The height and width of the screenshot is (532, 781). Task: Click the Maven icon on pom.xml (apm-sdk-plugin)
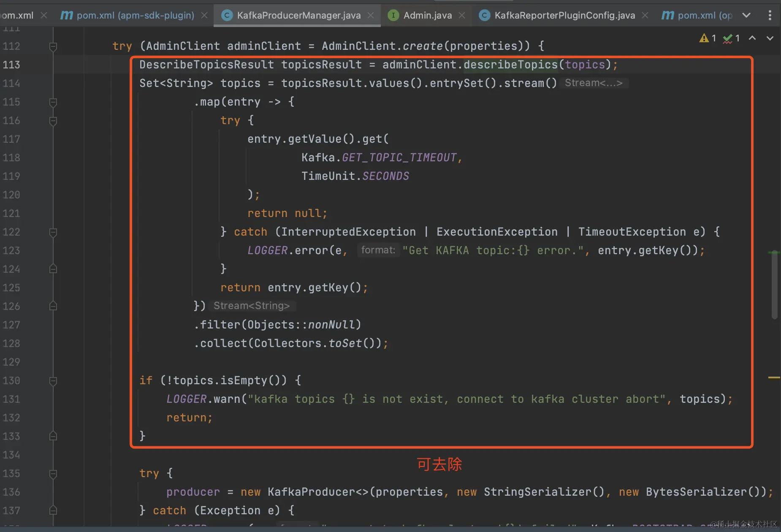tap(66, 16)
